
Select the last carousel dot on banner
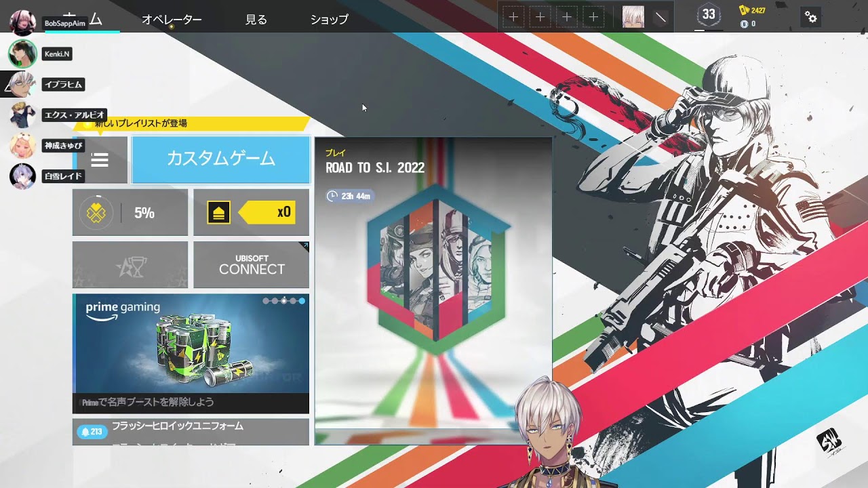point(302,301)
